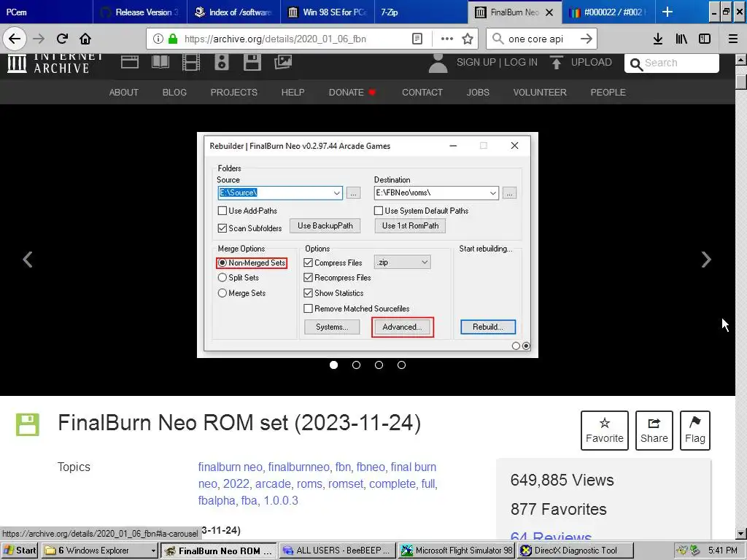Screen dimensions: 747x560
Task: Open the Archive software floppy icon
Action: coord(252,63)
